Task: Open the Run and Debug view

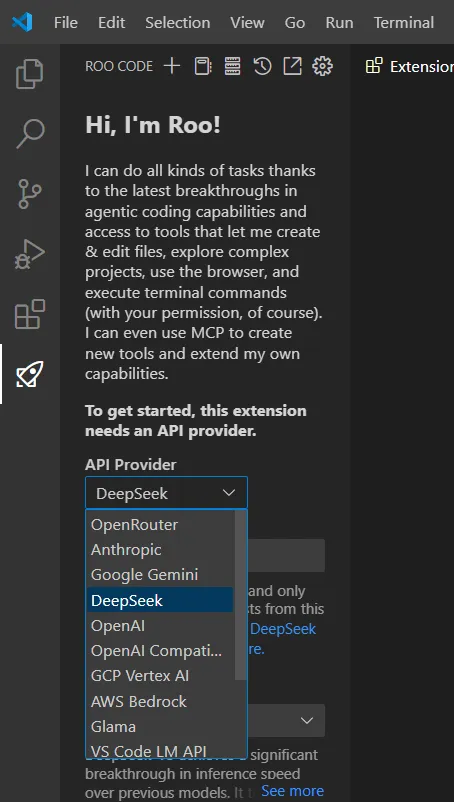Action: [30, 254]
